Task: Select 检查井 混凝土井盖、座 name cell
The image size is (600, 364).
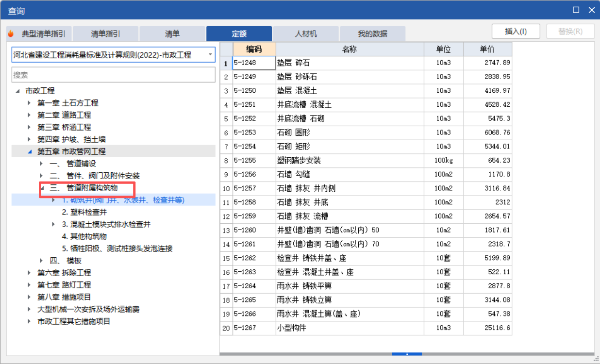Action: point(350,272)
